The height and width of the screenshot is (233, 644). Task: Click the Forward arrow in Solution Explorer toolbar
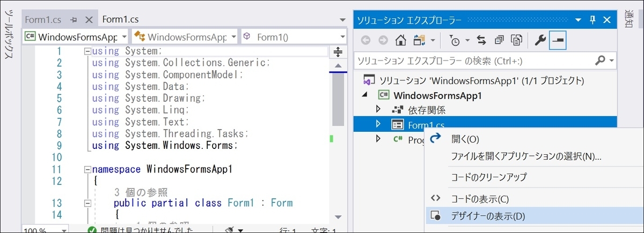coord(383,40)
